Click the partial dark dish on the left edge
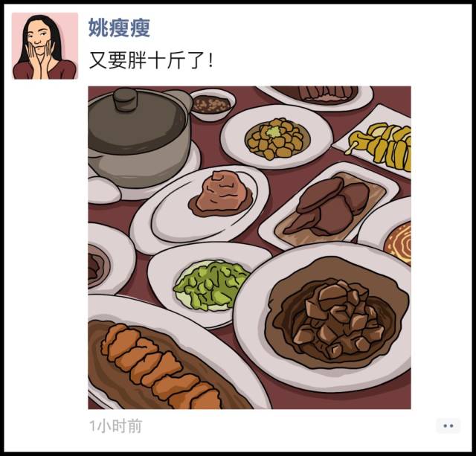Screen dimensions: 476x456 pyautogui.click(x=97, y=266)
